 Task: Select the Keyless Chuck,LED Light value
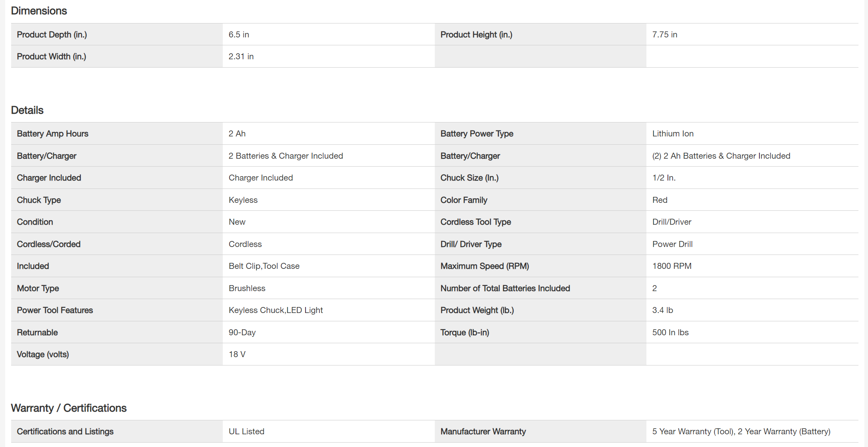276,310
